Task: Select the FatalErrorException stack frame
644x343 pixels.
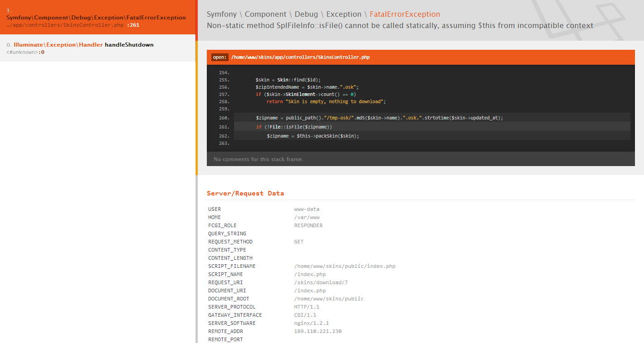Action: [x=97, y=17]
